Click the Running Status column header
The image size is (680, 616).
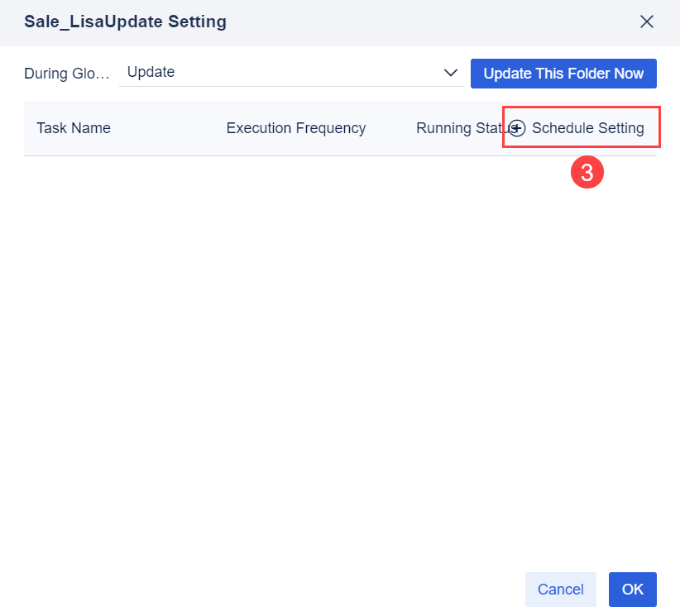[x=459, y=128]
